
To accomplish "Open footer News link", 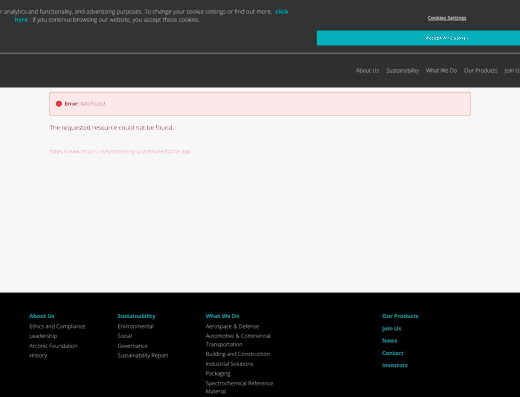I will tap(389, 341).
